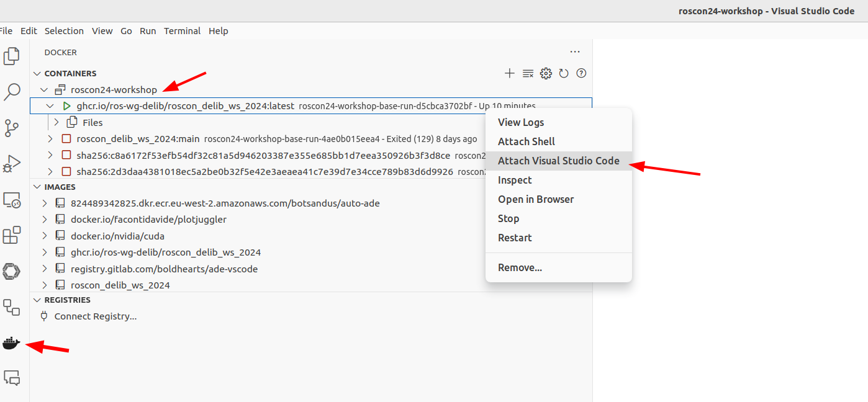Open the Help menu
The width and height of the screenshot is (868, 402).
pos(219,31)
